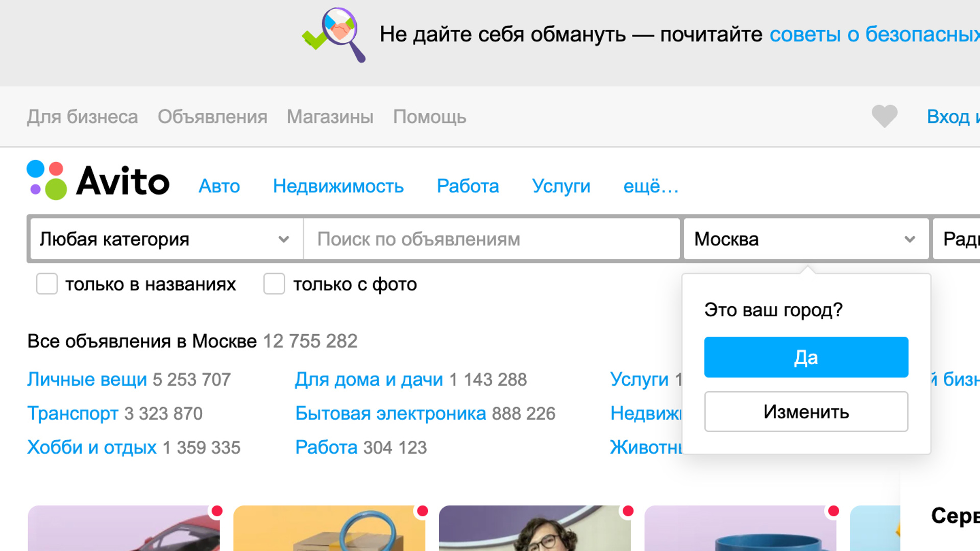The image size is (980, 551).
Task: Open the Помощь menu item
Action: (x=430, y=116)
